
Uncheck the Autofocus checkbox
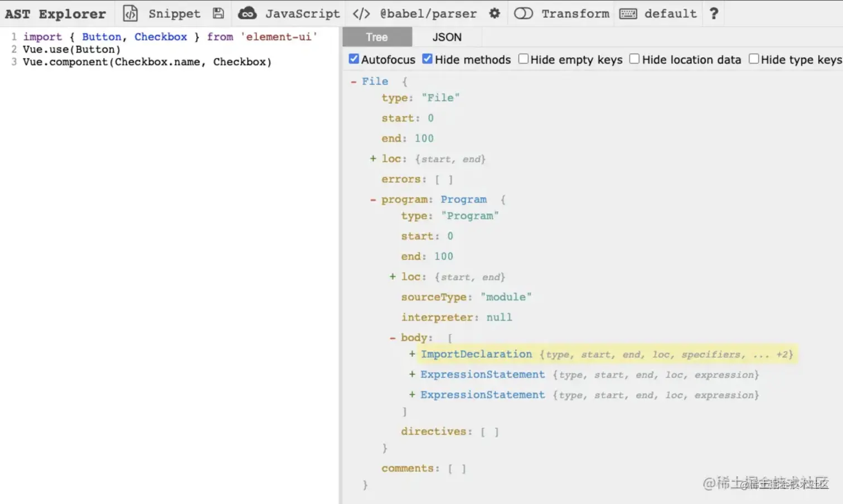[353, 59]
